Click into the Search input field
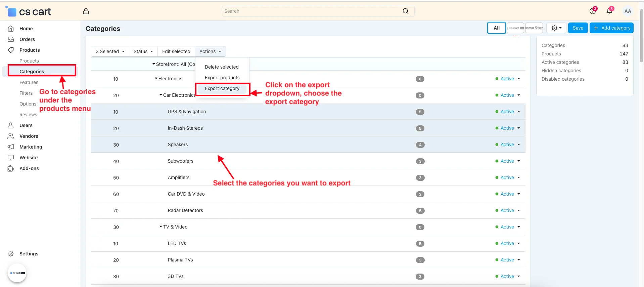 click(311, 11)
